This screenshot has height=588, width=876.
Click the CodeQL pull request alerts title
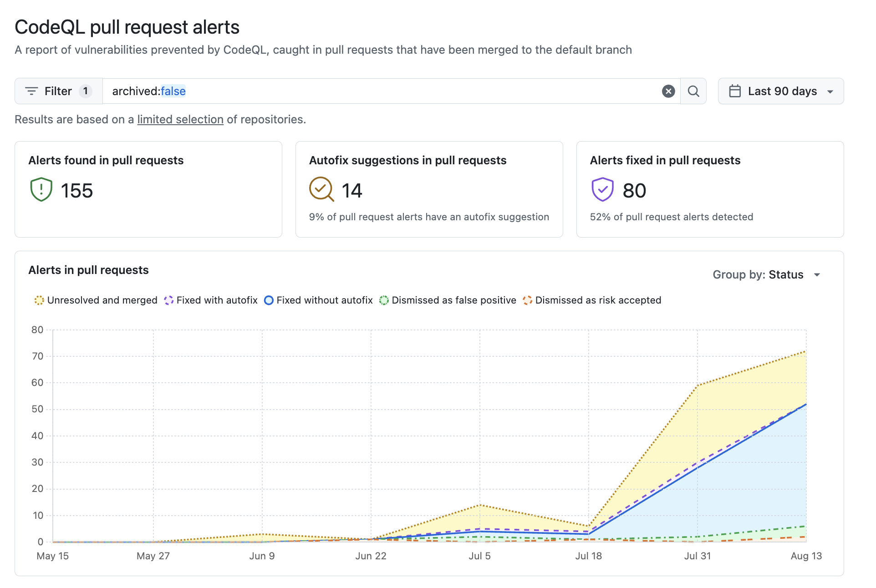[x=127, y=27]
